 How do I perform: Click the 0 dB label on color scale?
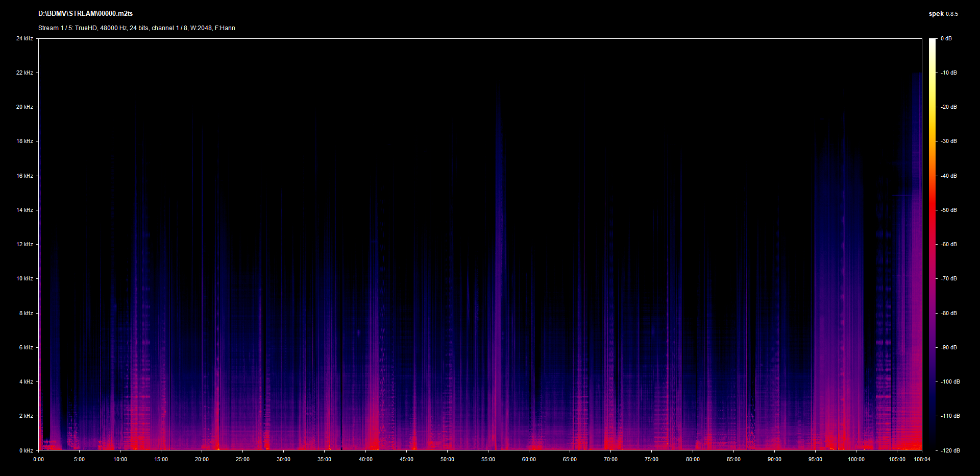coord(946,38)
